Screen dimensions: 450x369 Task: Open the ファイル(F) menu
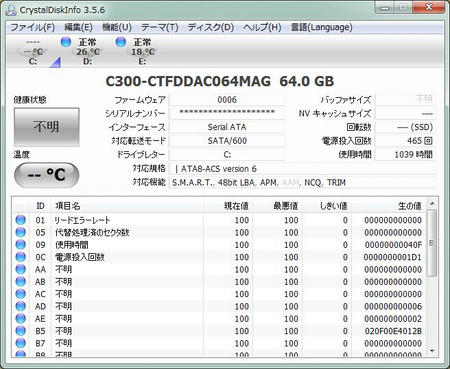tap(32, 27)
